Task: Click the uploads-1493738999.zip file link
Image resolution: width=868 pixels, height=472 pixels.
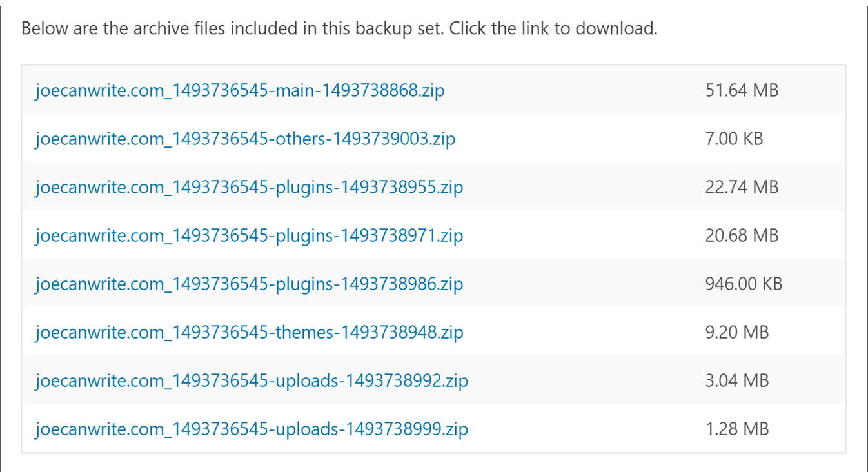Action: click(252, 429)
